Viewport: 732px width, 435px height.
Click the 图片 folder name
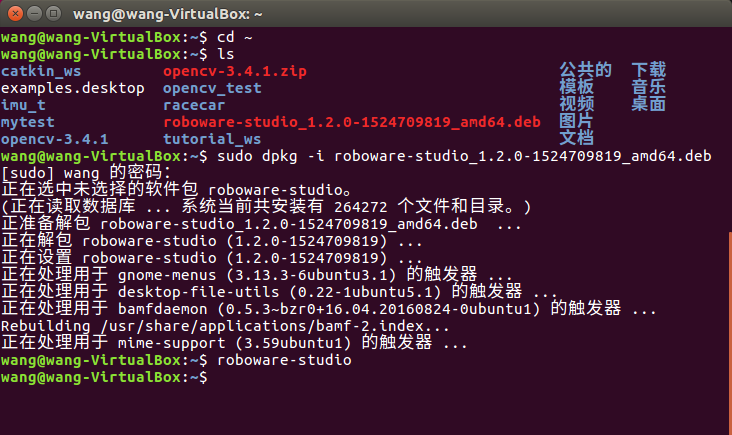point(576,121)
